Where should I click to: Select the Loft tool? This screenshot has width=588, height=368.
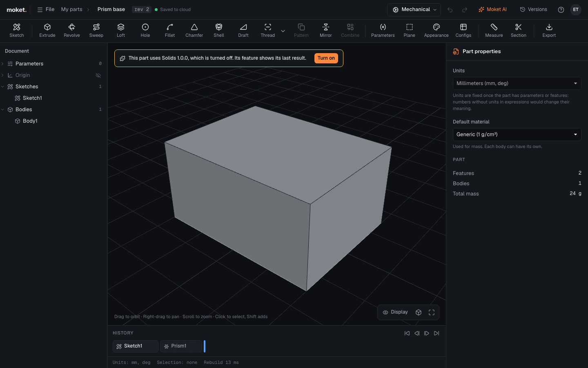121,31
